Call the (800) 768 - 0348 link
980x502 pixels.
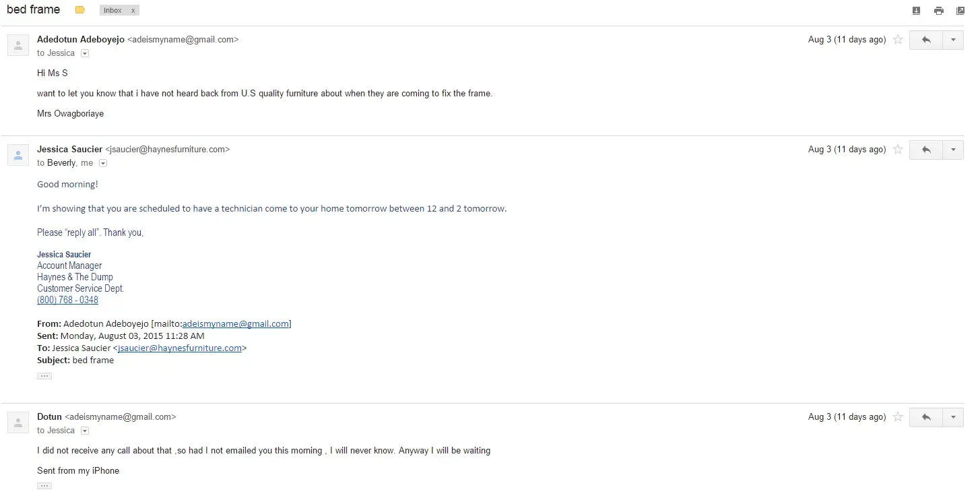coord(67,300)
